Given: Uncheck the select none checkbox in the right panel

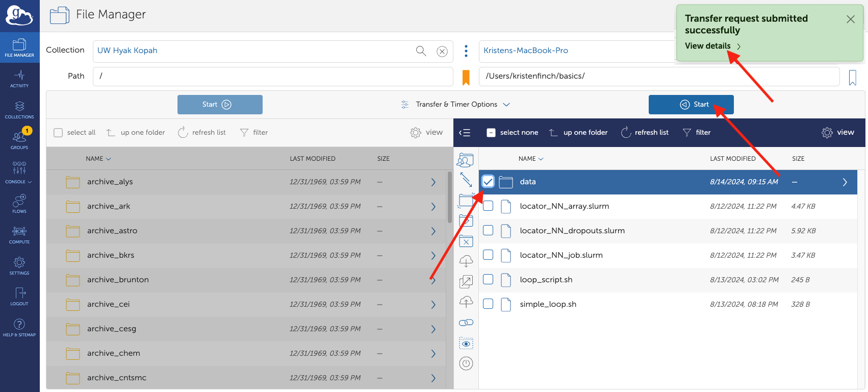Looking at the screenshot, I should [491, 133].
